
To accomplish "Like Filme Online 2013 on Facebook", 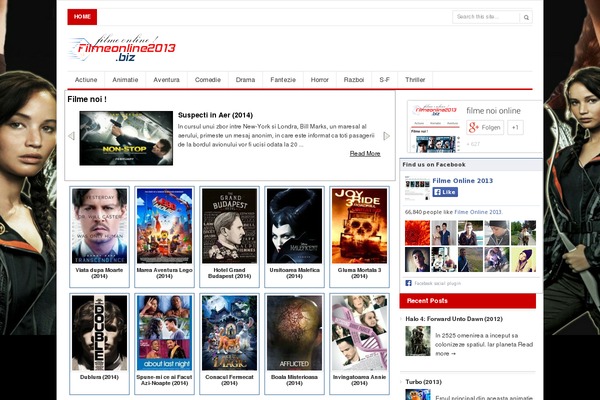I will pyautogui.click(x=445, y=192).
